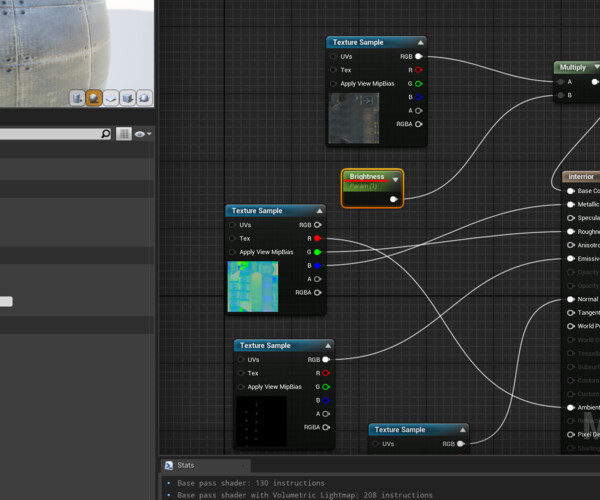Click the Emissive Color input pin
This screenshot has height=500, width=600.
tap(571, 259)
